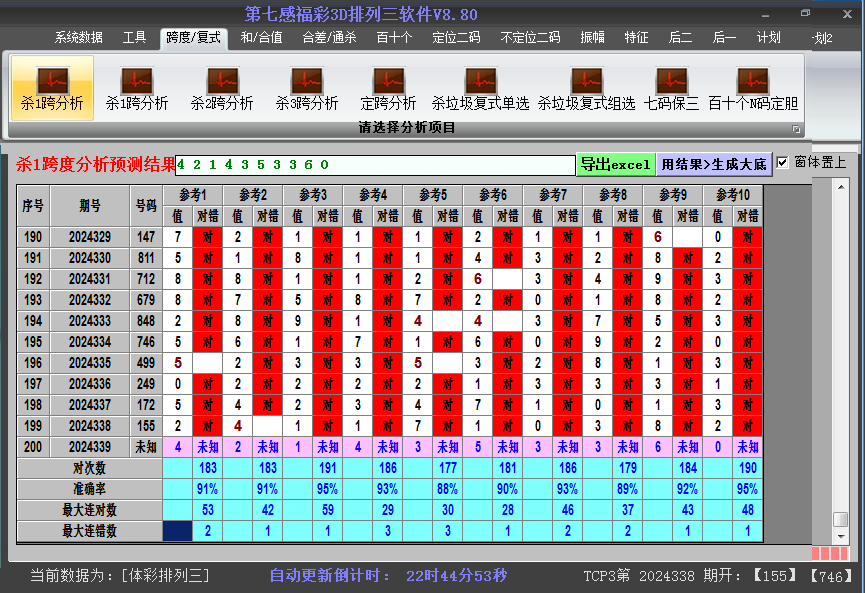Open the 七码保三 analysis icon
This screenshot has height=593, width=865.
tap(671, 88)
